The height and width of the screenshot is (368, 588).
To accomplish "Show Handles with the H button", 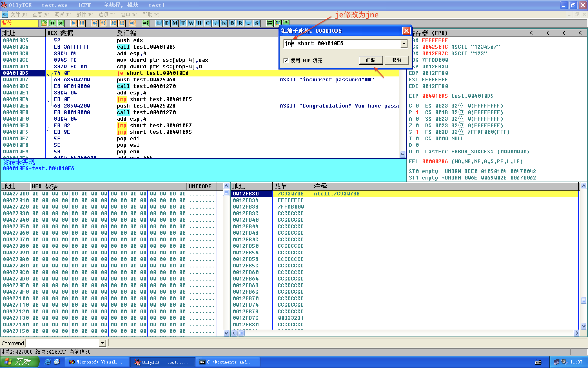I will pos(199,23).
